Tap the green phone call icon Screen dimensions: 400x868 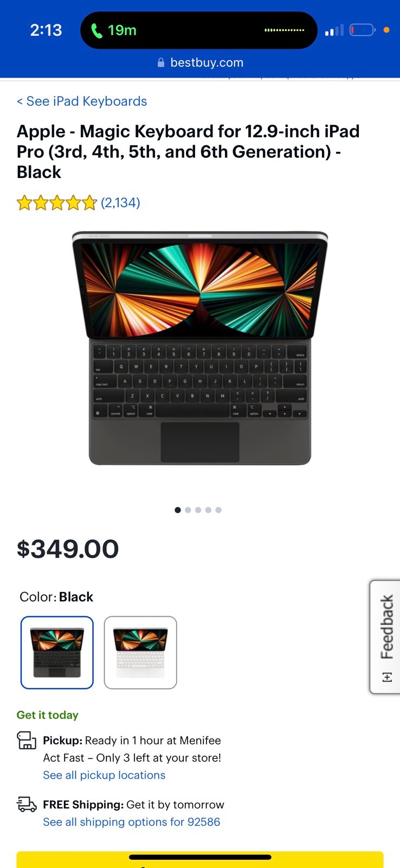(x=97, y=30)
